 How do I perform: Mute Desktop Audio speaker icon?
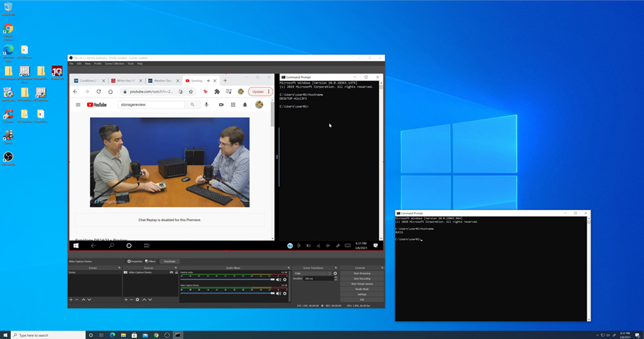point(278,280)
